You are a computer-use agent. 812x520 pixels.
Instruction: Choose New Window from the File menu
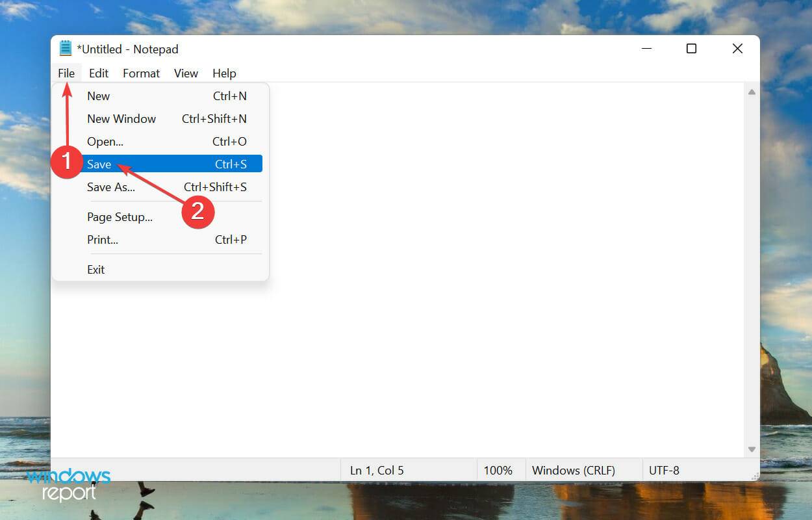tap(121, 118)
